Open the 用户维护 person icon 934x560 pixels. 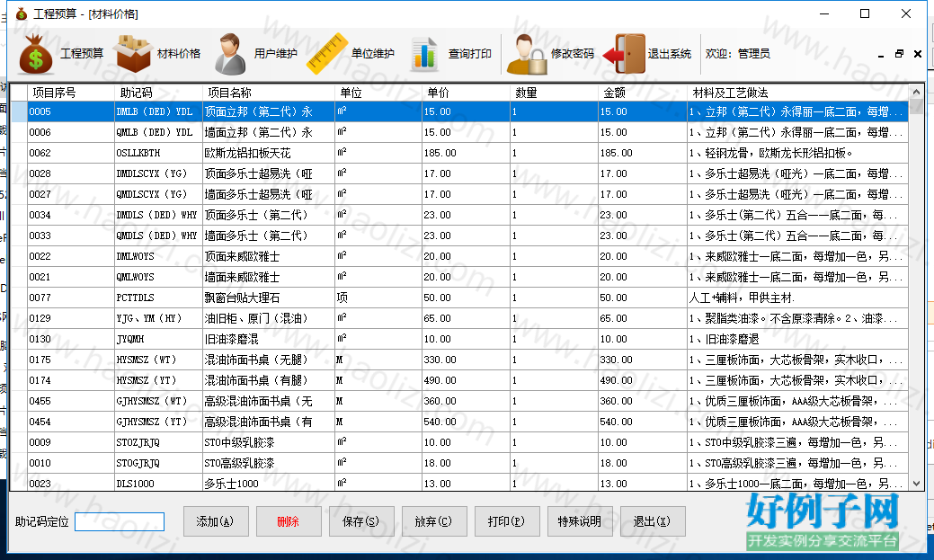pos(230,54)
